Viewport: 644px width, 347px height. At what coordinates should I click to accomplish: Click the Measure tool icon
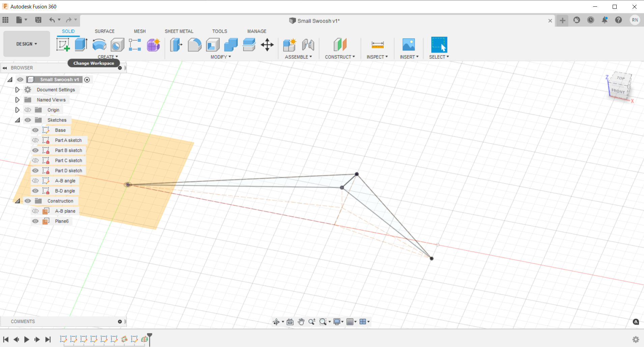pyautogui.click(x=377, y=44)
